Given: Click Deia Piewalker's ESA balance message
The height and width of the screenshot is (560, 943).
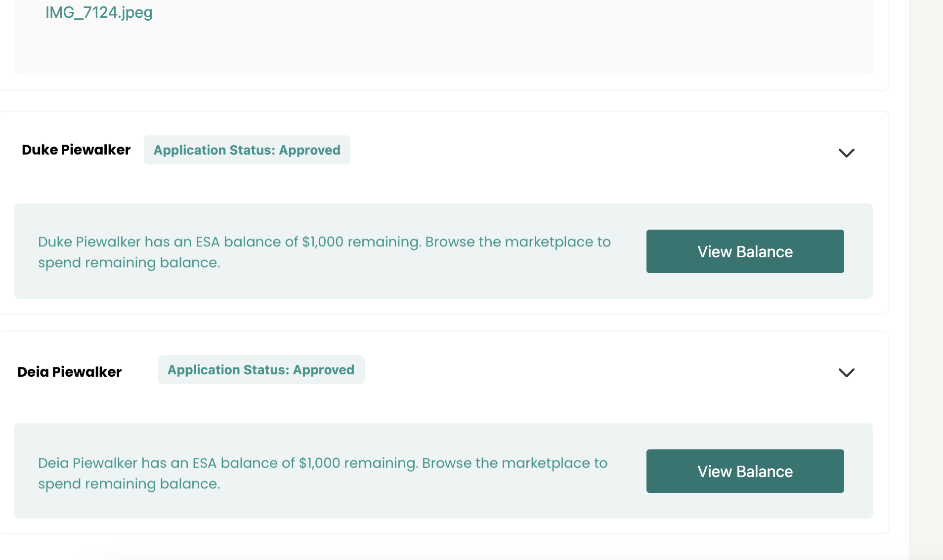Looking at the screenshot, I should (323, 473).
